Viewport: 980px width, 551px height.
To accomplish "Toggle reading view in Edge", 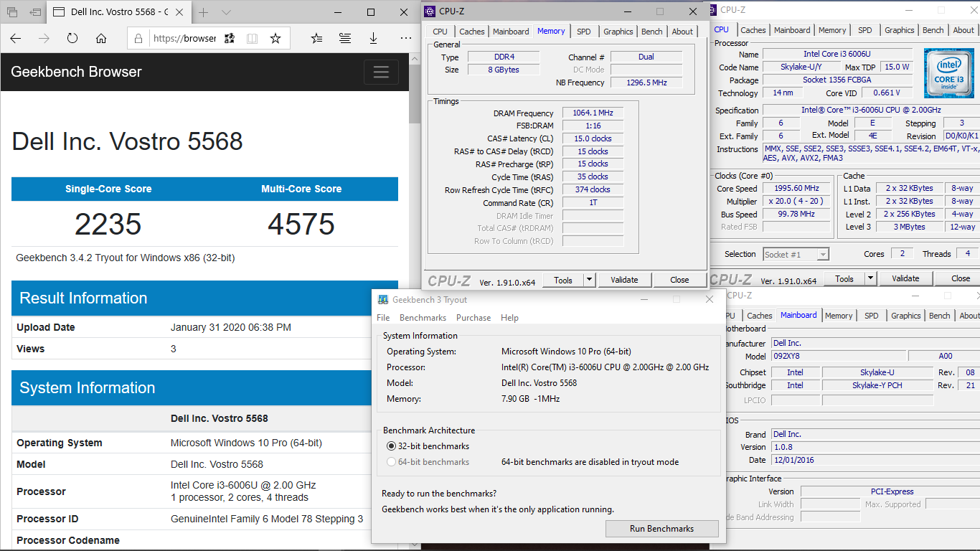I will pyautogui.click(x=252, y=39).
